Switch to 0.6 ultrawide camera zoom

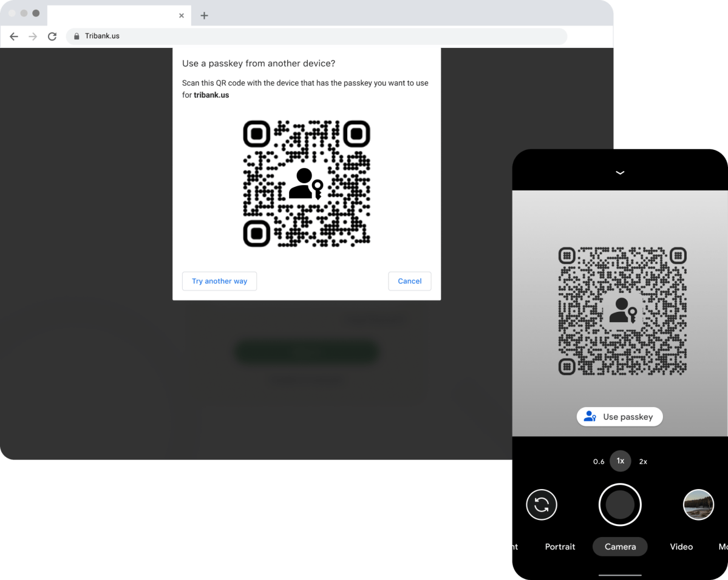pyautogui.click(x=599, y=461)
